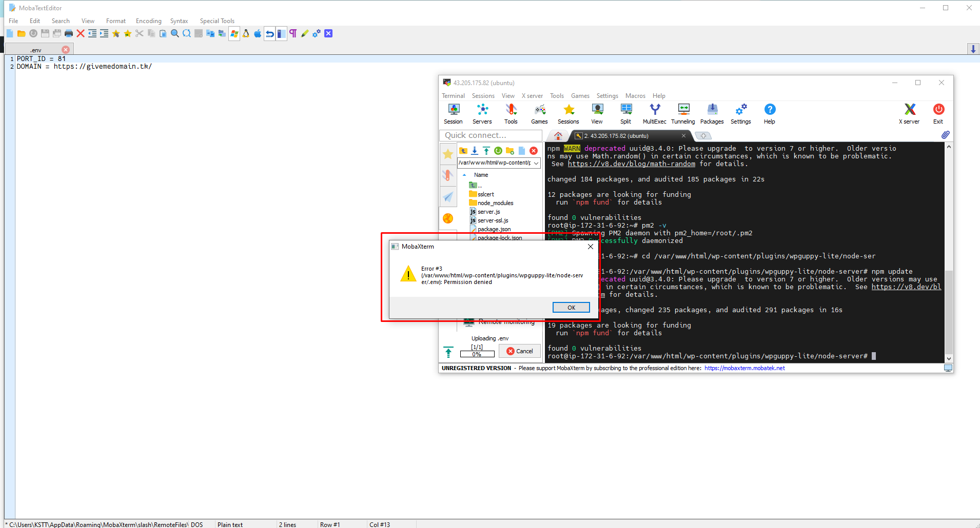This screenshot has height=528, width=980.
Task: Toggle sort arrow beside Name column
Action: click(464, 175)
